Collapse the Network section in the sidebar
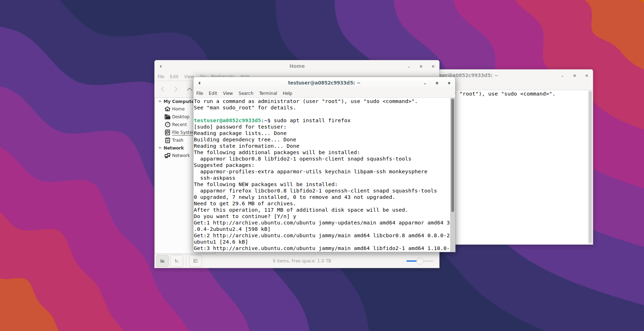644x331 pixels. [x=160, y=148]
